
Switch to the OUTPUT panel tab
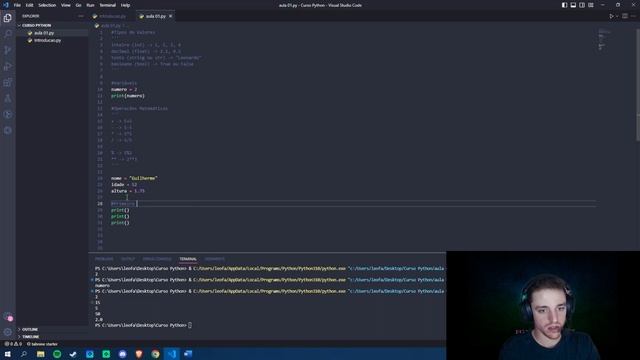(x=128, y=259)
